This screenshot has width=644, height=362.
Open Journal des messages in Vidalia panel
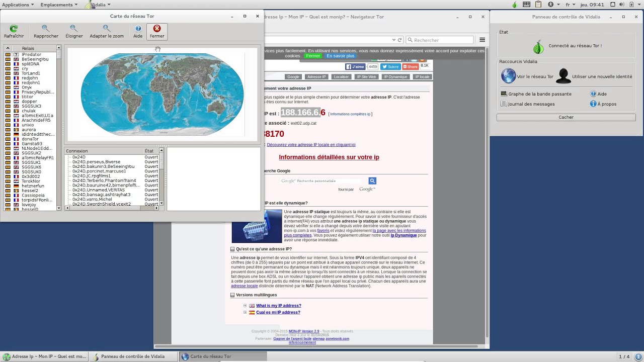coord(528,104)
